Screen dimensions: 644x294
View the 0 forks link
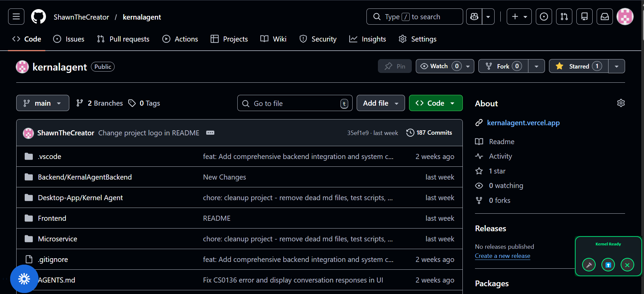(499, 200)
